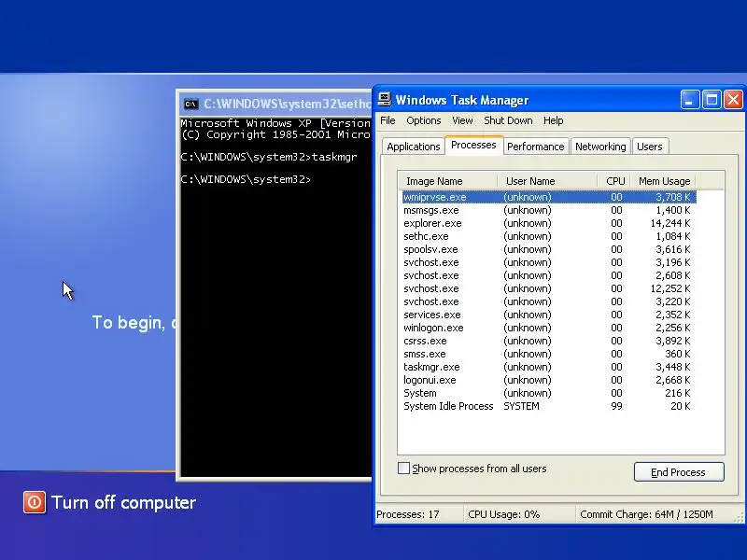Click the SYSTEM user name cell
The height and width of the screenshot is (560, 747).
pos(521,406)
